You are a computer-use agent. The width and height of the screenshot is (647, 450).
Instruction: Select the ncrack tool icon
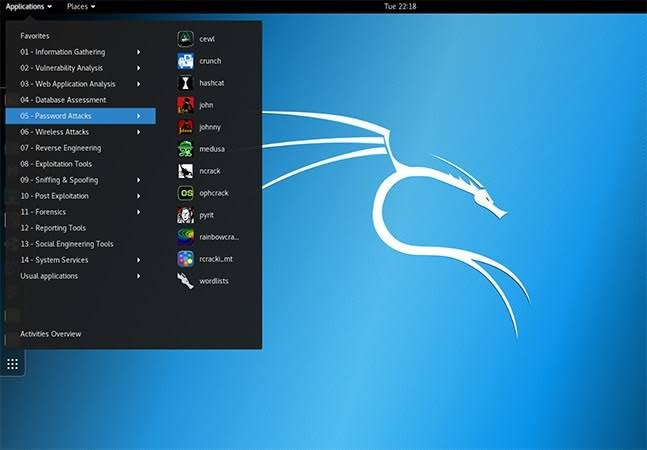(186, 171)
